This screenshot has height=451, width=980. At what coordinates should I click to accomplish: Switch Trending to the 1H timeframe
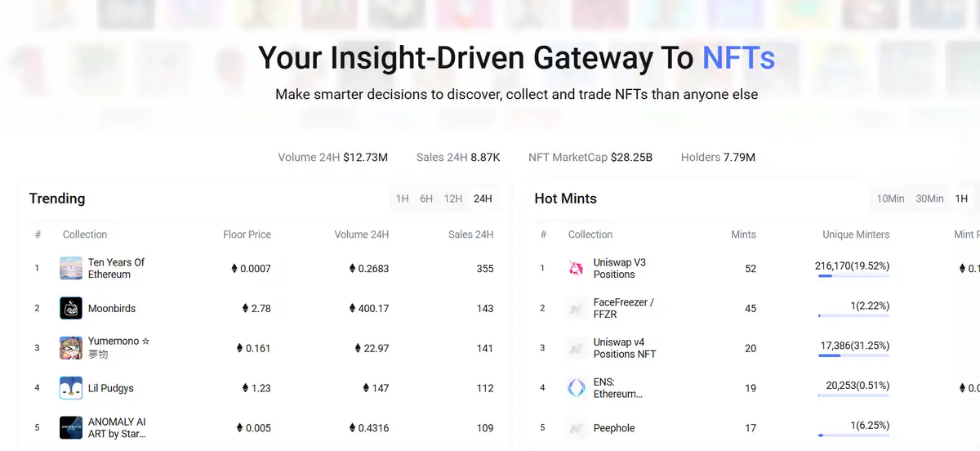(x=402, y=199)
